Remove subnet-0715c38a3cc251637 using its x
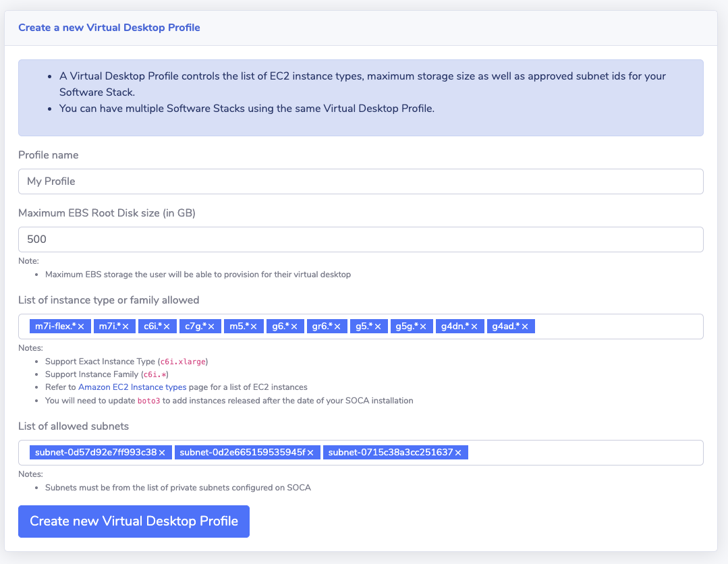Viewport: 728px width, 564px height. click(458, 453)
